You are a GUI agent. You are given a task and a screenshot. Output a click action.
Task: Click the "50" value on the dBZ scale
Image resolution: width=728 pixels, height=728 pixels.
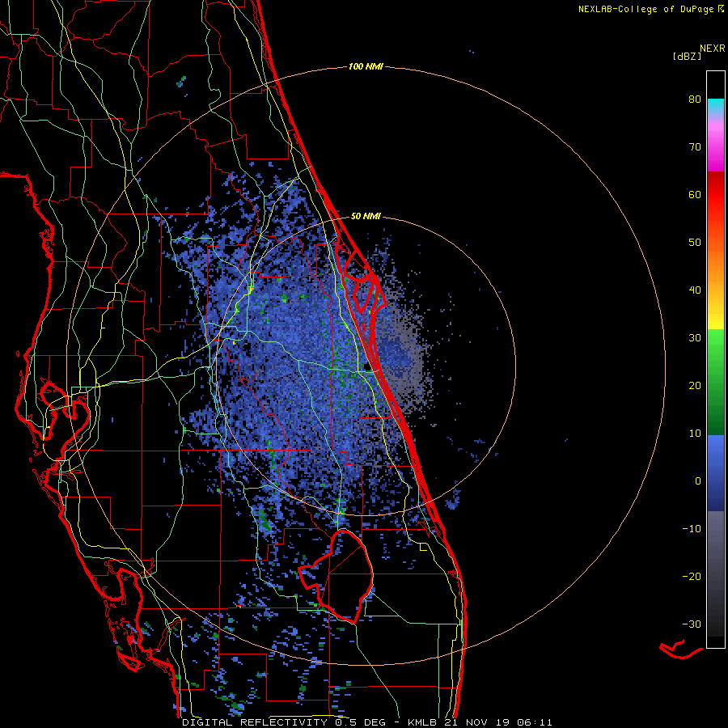tap(695, 243)
